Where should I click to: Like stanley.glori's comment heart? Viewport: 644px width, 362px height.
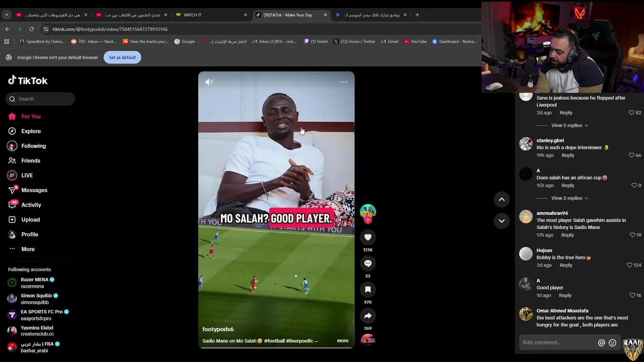coord(631,155)
